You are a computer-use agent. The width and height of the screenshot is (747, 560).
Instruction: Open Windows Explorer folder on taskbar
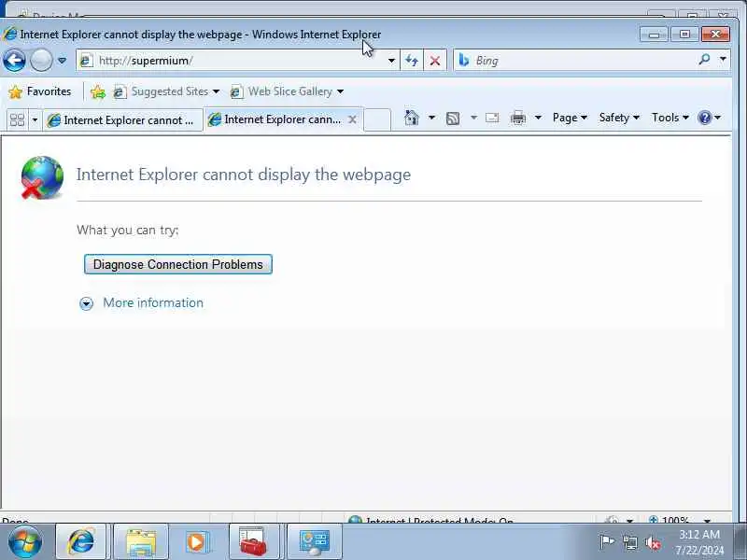click(141, 541)
